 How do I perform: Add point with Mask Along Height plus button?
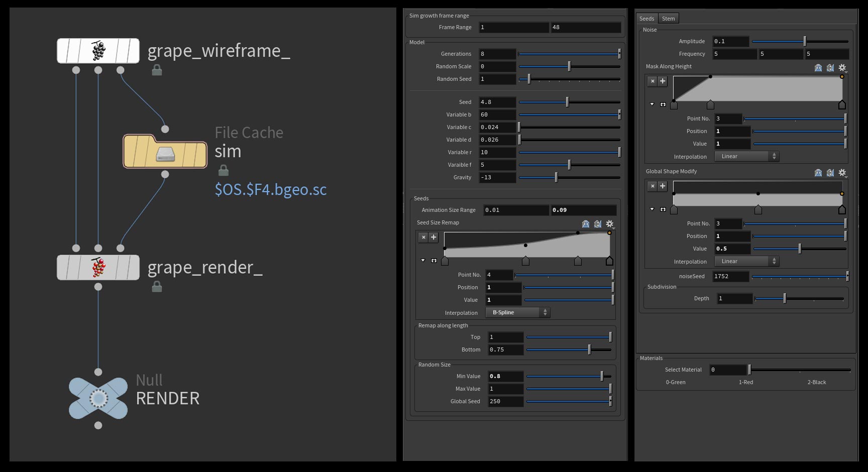click(x=663, y=81)
